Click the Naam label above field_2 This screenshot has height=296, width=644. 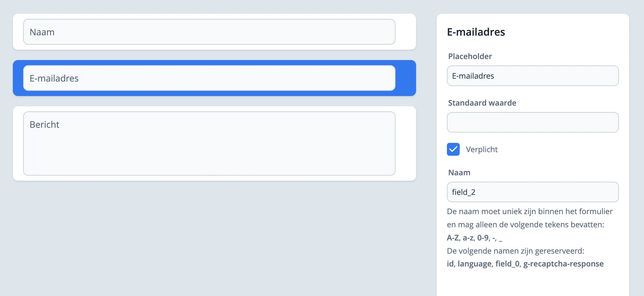(459, 172)
